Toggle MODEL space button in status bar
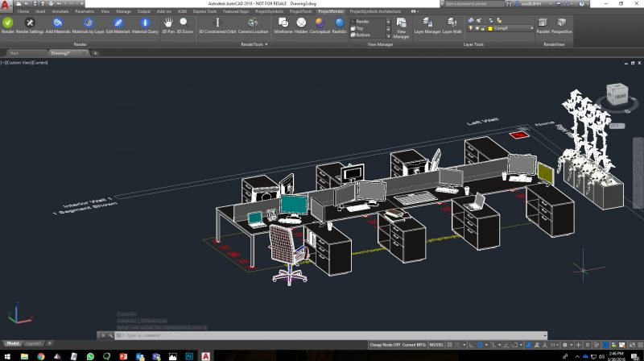This screenshot has height=361, width=644. point(438,344)
